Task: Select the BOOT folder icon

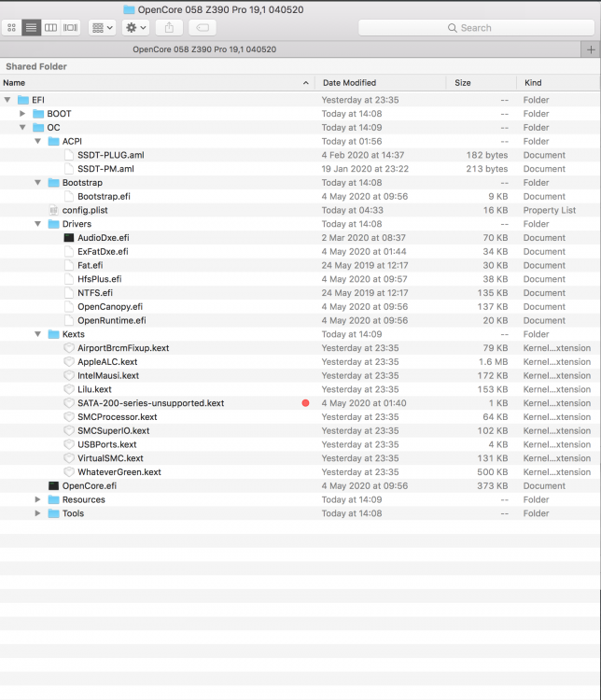Action: (x=38, y=114)
